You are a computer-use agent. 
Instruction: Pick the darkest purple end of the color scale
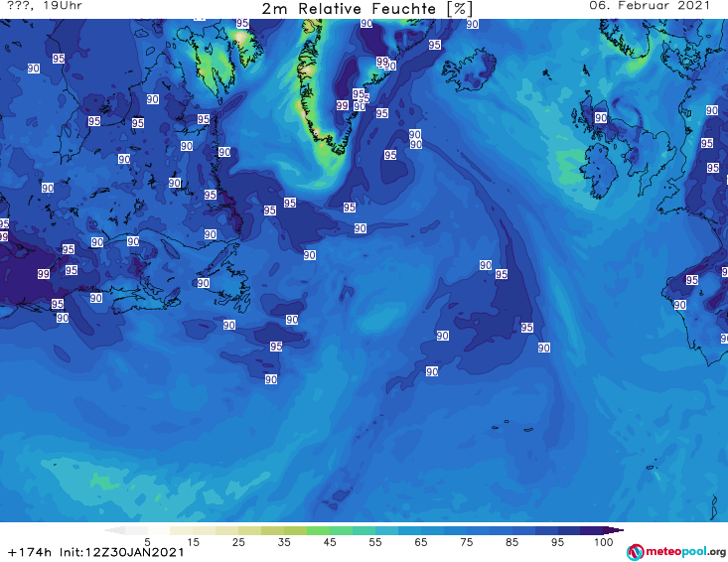pos(613,530)
